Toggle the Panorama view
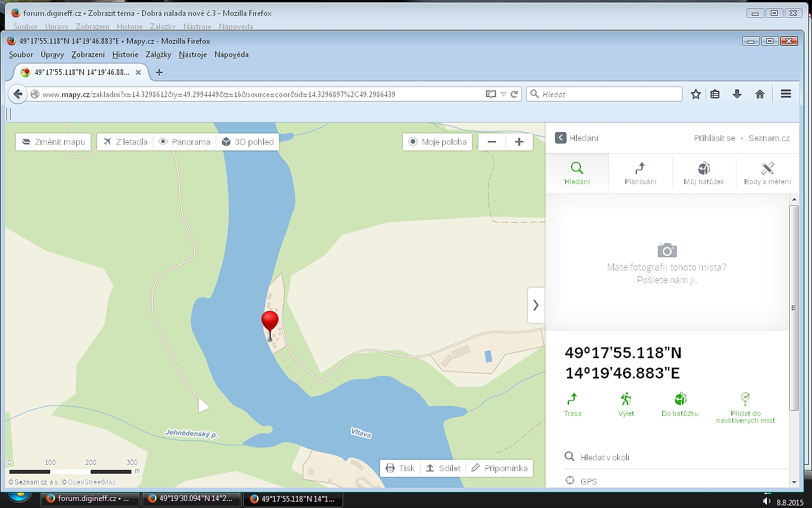This screenshot has width=812, height=508. [x=185, y=142]
